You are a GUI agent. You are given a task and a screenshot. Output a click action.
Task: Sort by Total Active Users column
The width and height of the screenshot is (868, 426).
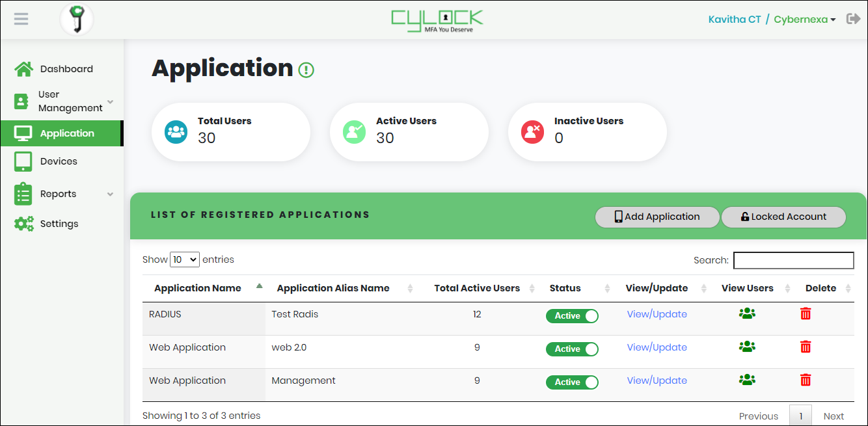[477, 288]
